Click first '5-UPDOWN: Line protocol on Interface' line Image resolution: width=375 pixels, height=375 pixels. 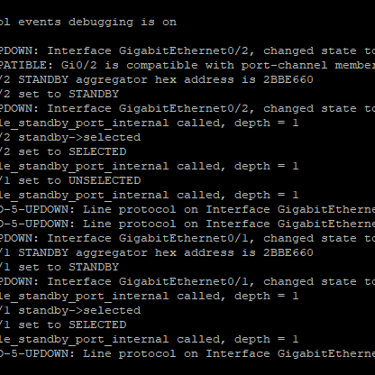(x=187, y=210)
